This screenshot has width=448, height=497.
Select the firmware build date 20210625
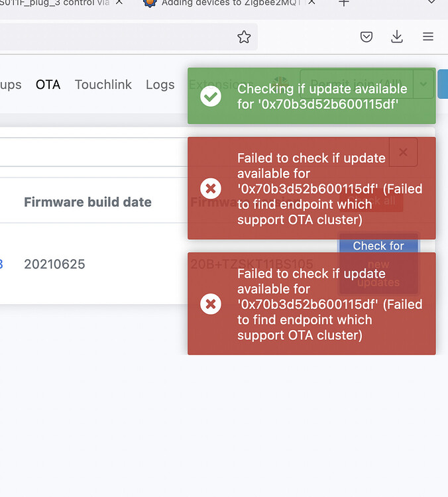[54, 264]
